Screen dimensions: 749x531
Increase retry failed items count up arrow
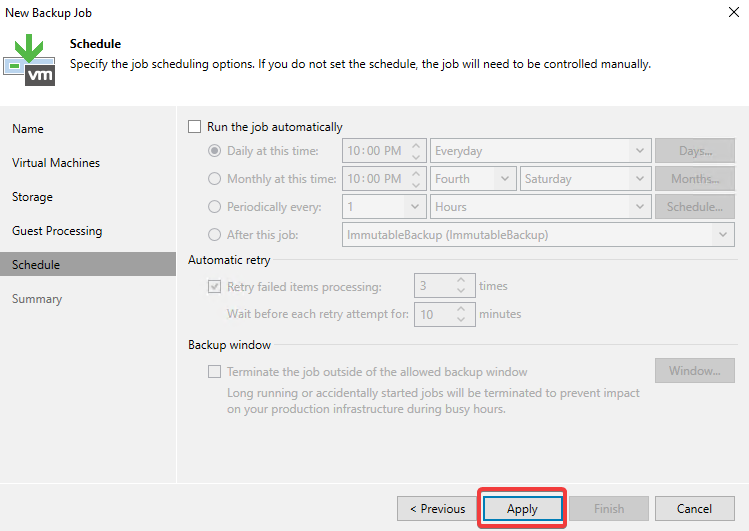click(x=461, y=281)
